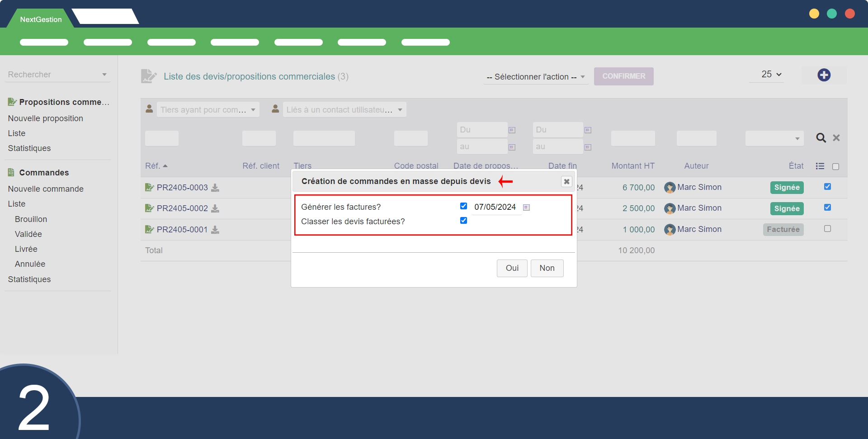The width and height of the screenshot is (868, 439).
Task: Click Marc Simon avatar in PR2405-0002 row
Action: pyautogui.click(x=670, y=208)
